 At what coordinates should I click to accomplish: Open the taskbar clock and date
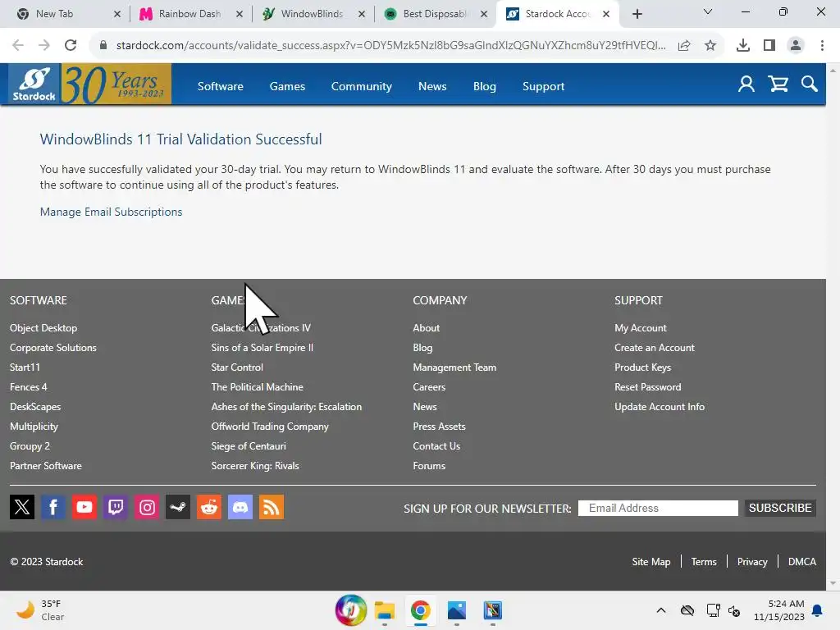tap(779, 610)
